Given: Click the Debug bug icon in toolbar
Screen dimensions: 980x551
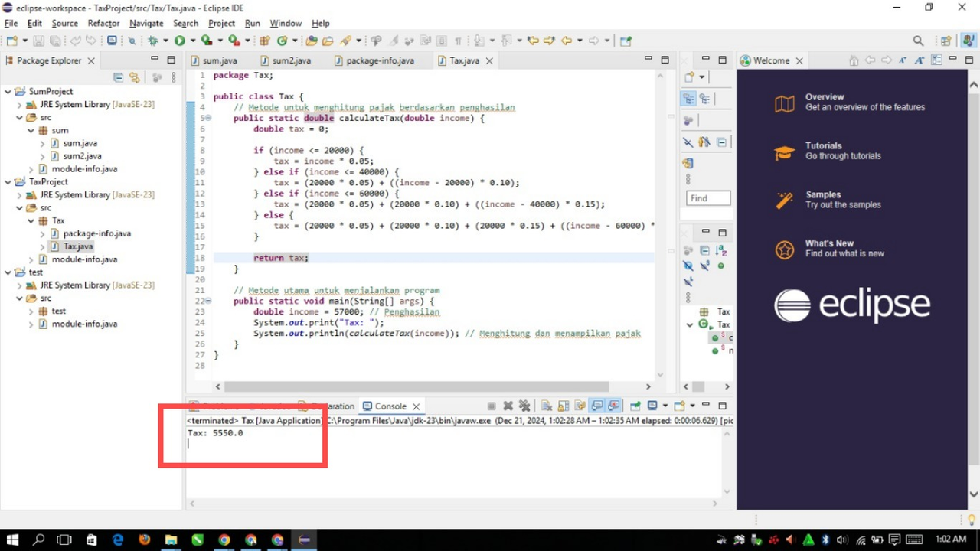Looking at the screenshot, I should (153, 41).
